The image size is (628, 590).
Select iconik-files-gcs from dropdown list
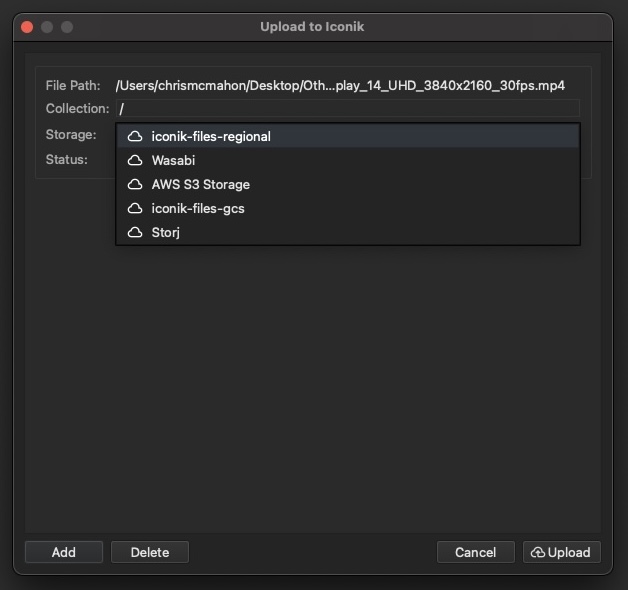coord(198,208)
